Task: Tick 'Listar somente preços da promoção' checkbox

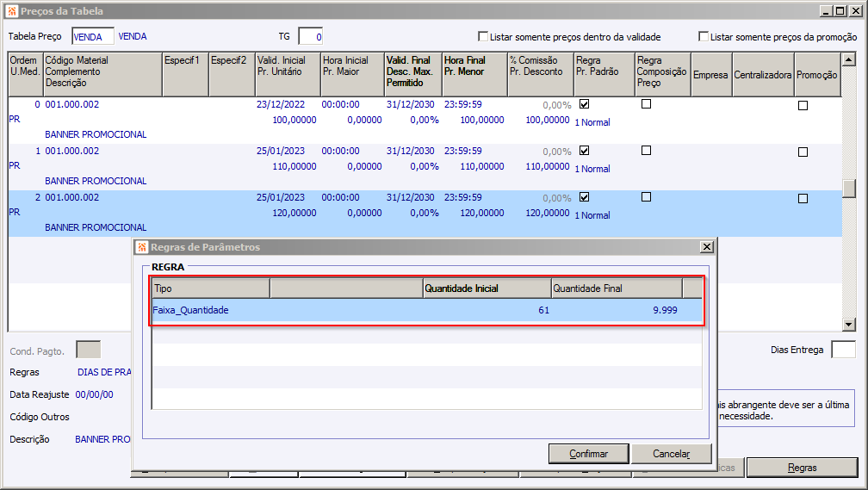Action: click(x=704, y=37)
